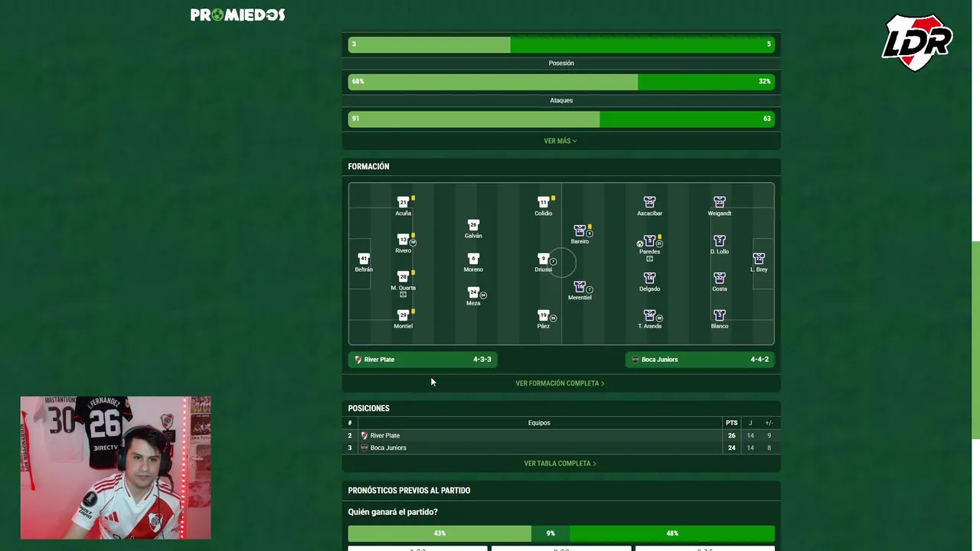The width and height of the screenshot is (980, 551).
Task: Click the substitution badge next to Driussi
Action: [553, 262]
